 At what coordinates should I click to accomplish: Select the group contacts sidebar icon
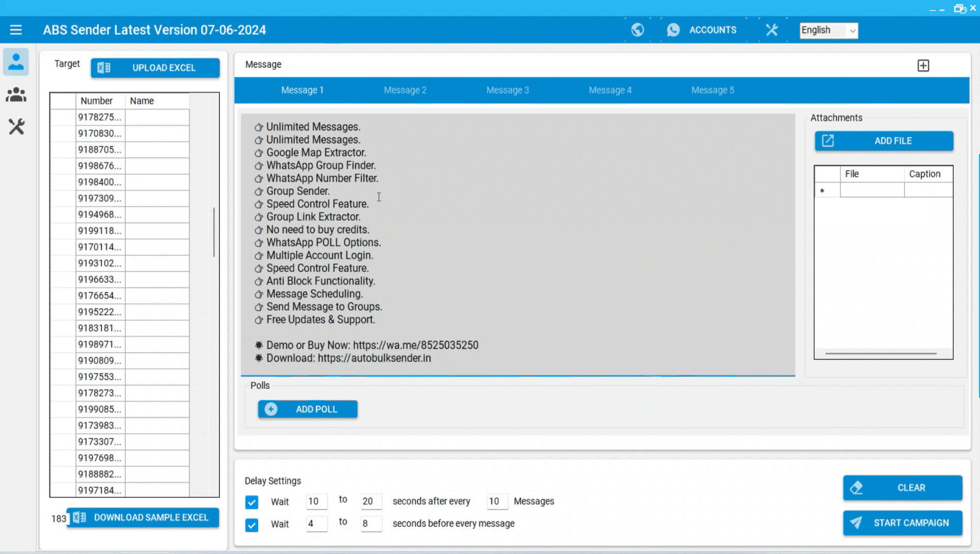tap(16, 94)
